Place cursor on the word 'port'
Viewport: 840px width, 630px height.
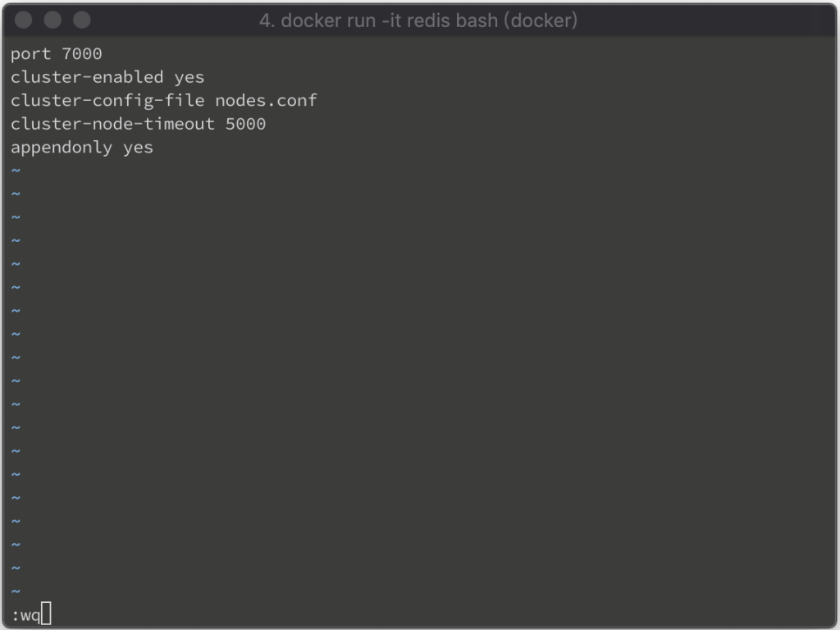30,54
